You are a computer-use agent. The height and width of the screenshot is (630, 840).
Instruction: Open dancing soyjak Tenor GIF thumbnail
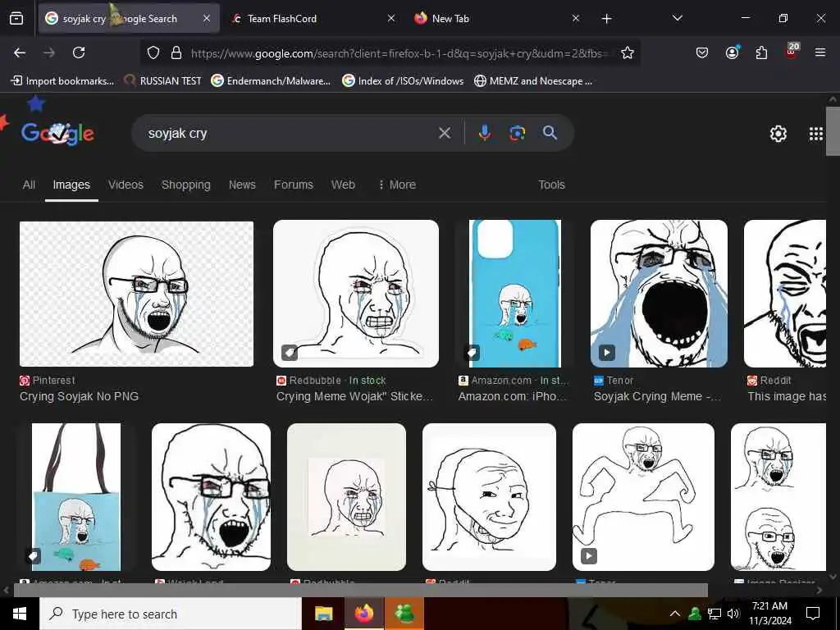tap(643, 497)
